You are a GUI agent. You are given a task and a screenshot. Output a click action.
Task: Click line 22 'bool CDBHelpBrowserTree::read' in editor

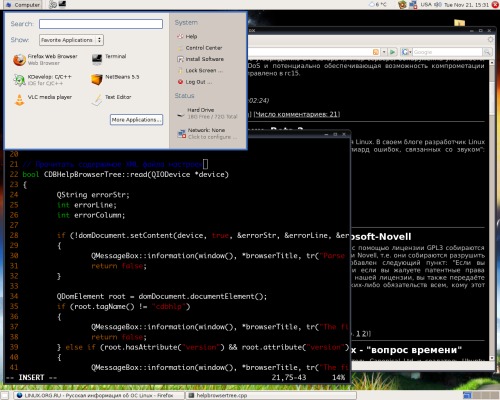pyautogui.click(x=125, y=174)
